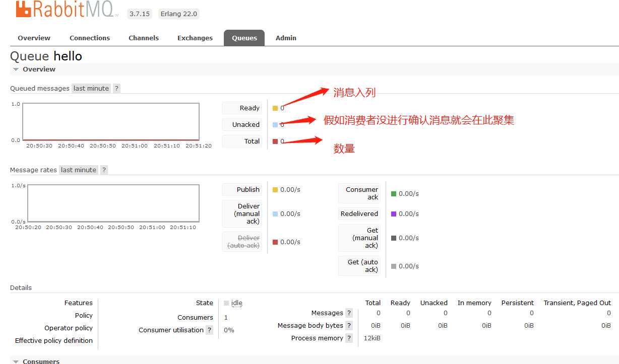Click the Redelivered 0.00/s value
619x364 pixels.
(x=409, y=213)
